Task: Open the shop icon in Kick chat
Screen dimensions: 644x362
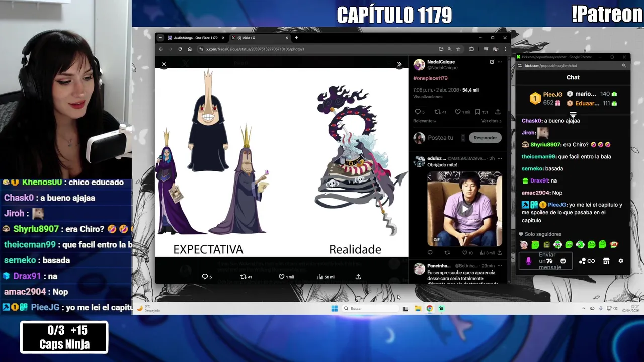Action: [x=606, y=261]
